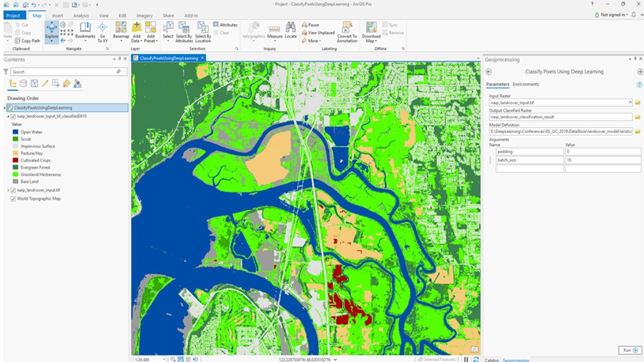Hide the naip_landcover_input_tif_classified0610 layer
The image size is (644, 362).
pyautogui.click(x=14, y=116)
